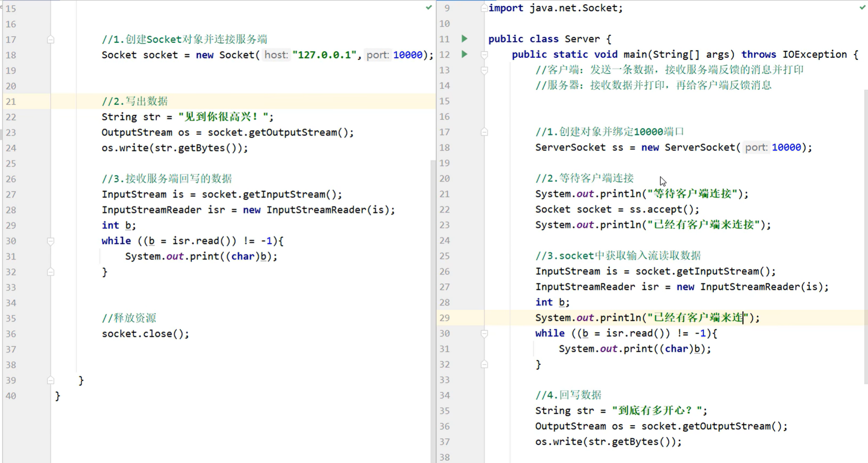This screenshot has width=868, height=463.
Task: Fold the client while loop at line 30
Action: pyautogui.click(x=51, y=241)
